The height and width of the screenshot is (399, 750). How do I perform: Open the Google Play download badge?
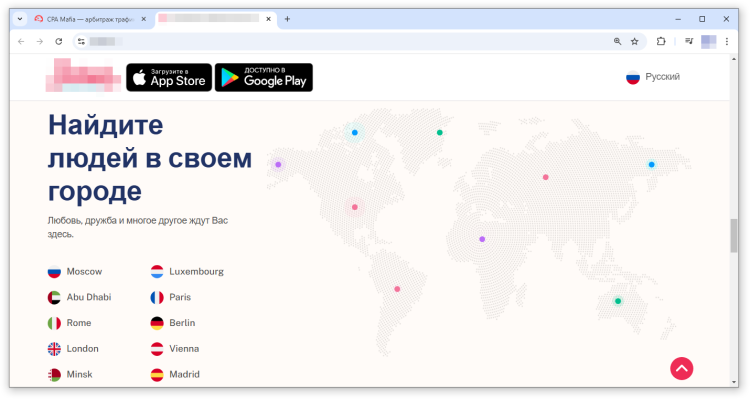[264, 78]
